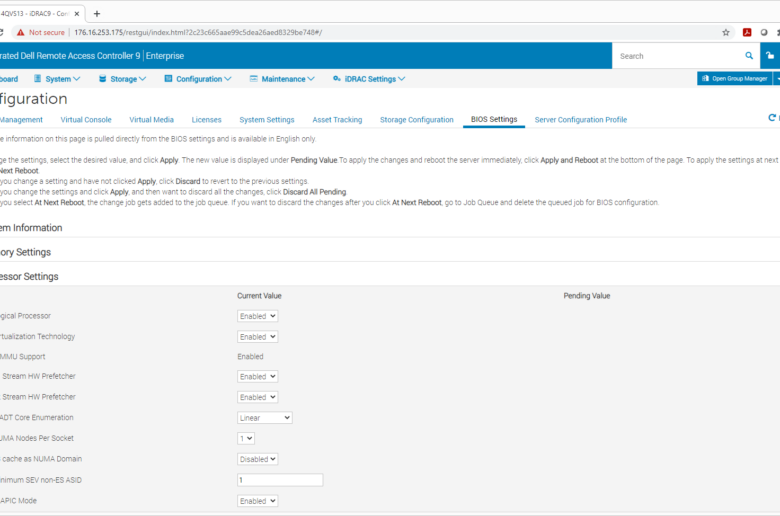
Task: Expand the Memory Settings section
Action: pyautogui.click(x=25, y=252)
